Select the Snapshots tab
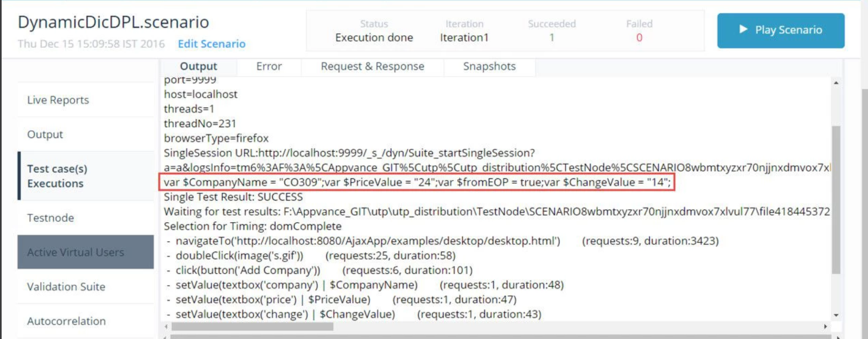The height and width of the screenshot is (339, 868). [x=489, y=66]
